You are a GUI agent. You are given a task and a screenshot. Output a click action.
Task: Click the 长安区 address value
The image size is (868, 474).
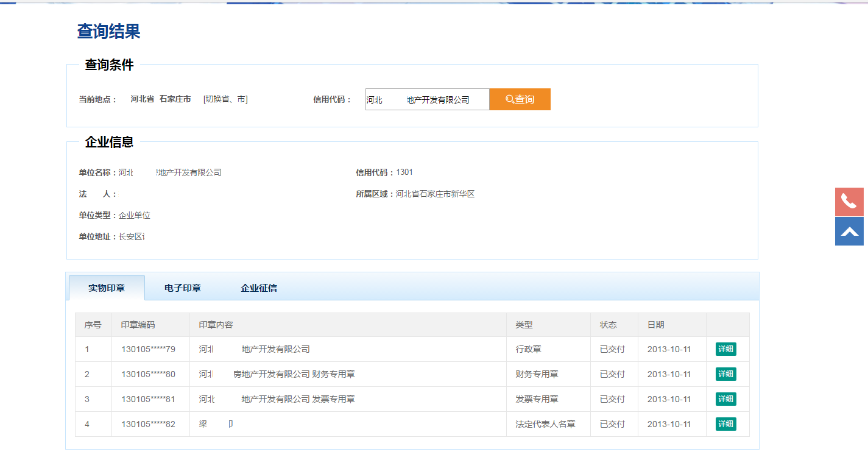coord(131,236)
